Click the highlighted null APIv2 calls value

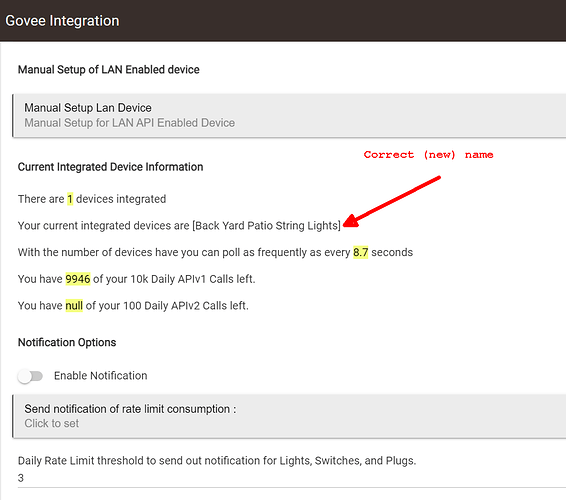click(x=74, y=306)
